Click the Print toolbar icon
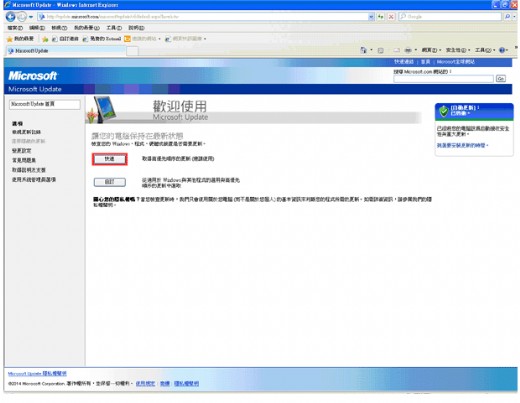This screenshot has height=403, width=520. coord(408,50)
